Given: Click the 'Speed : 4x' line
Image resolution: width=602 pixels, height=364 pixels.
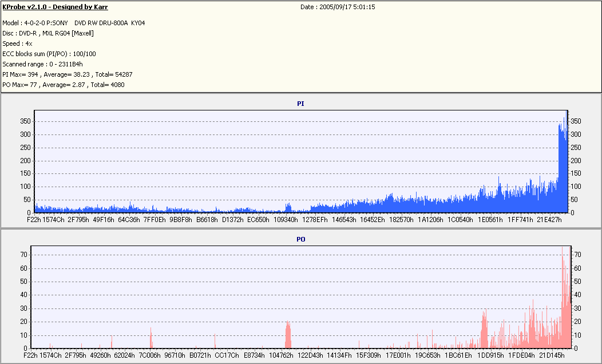Looking at the screenshot, I should pyautogui.click(x=17, y=43).
